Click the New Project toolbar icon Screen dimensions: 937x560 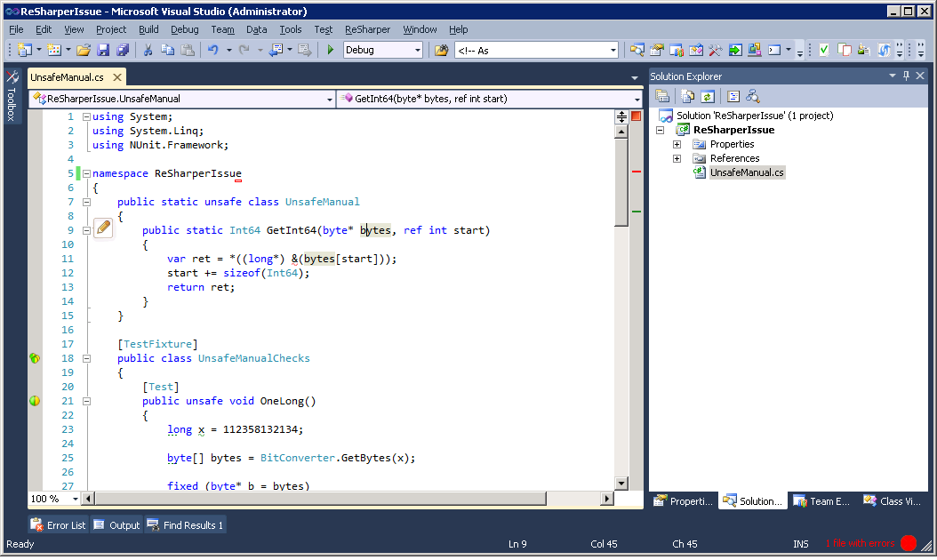point(25,50)
